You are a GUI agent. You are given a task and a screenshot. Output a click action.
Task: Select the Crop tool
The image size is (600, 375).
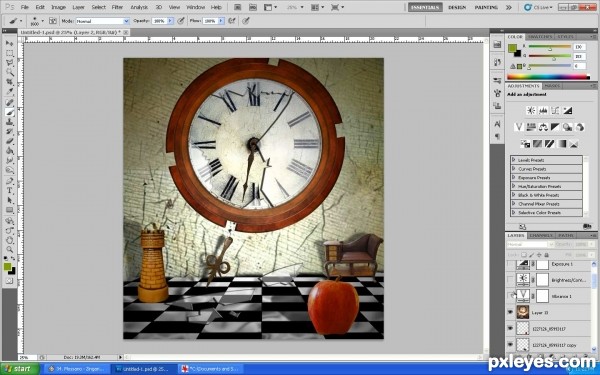10,82
